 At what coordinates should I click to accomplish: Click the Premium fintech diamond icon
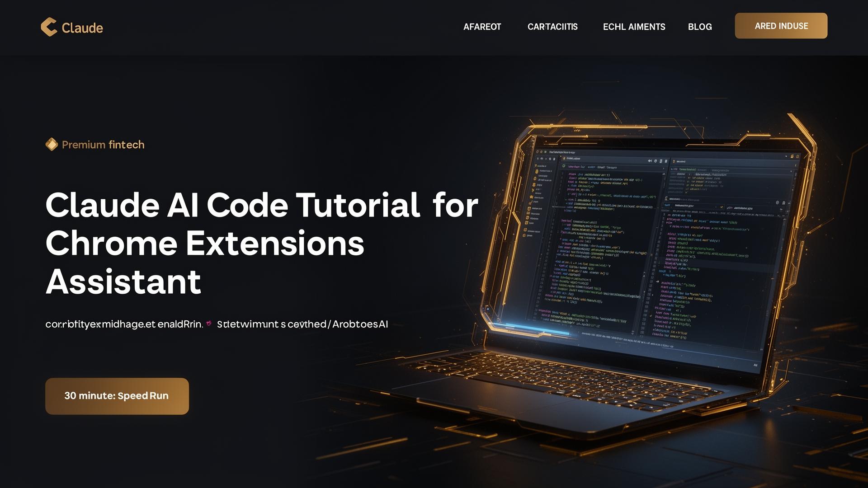(52, 145)
